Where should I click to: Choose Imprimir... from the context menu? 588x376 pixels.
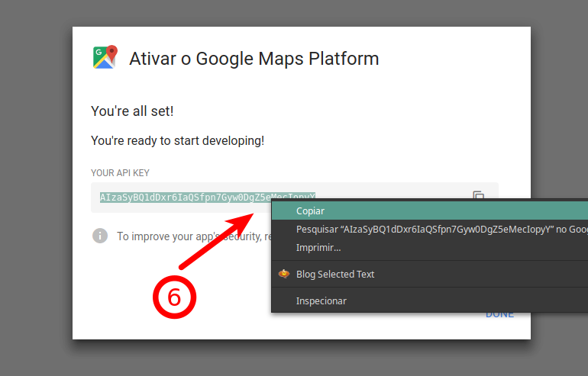430,248
